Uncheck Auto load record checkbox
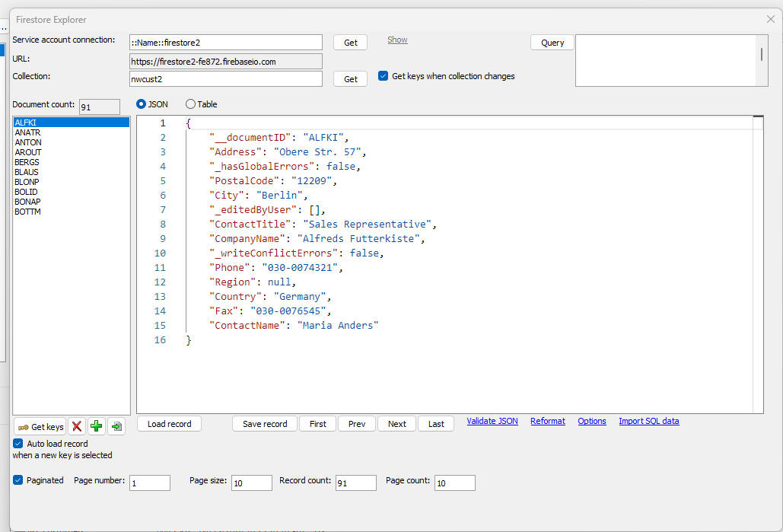783x532 pixels. [x=18, y=444]
